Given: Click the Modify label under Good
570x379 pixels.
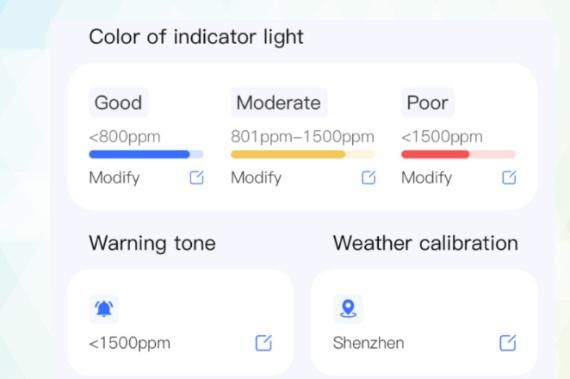Looking at the screenshot, I should (x=114, y=178).
